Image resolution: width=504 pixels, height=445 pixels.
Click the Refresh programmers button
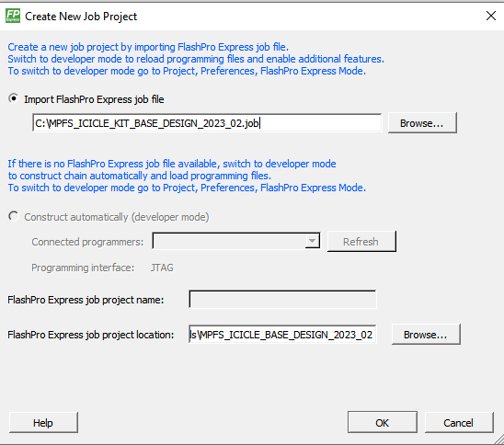pyautogui.click(x=361, y=241)
